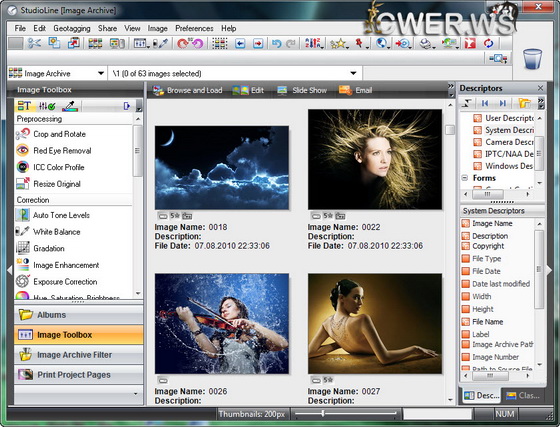
Task: Choose Crop and Rotate tool
Action: (51, 134)
